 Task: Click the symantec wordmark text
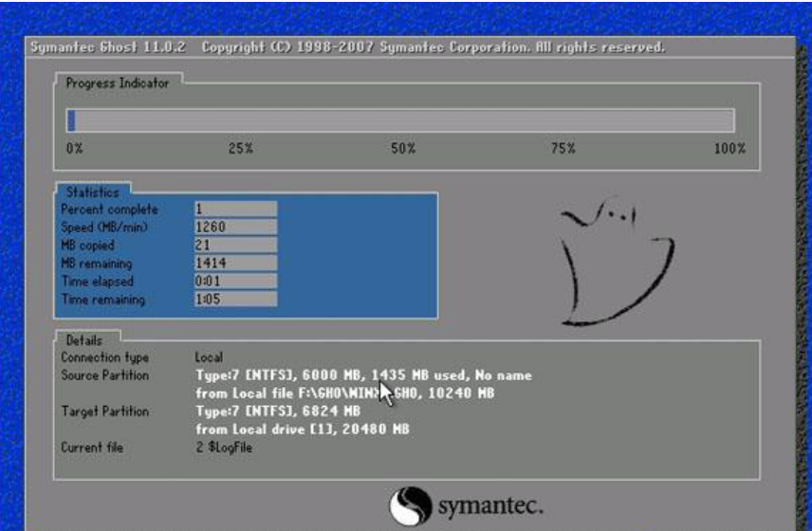tap(490, 505)
